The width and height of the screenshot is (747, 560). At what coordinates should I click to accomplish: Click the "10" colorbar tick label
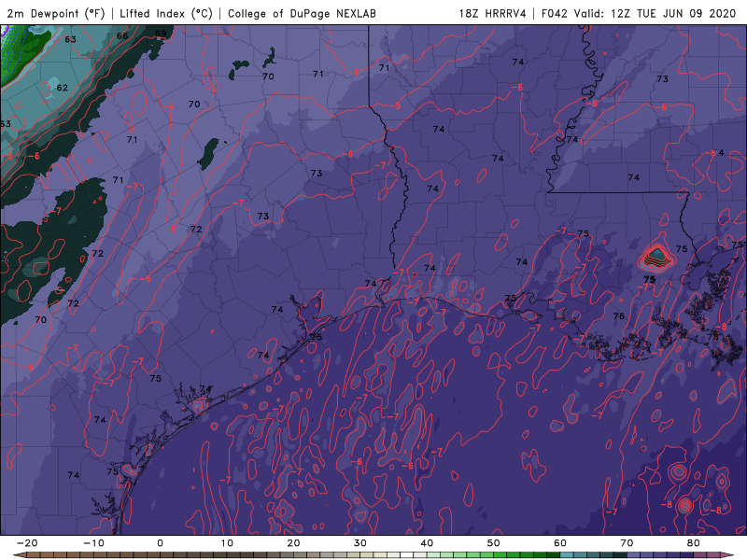227,543
